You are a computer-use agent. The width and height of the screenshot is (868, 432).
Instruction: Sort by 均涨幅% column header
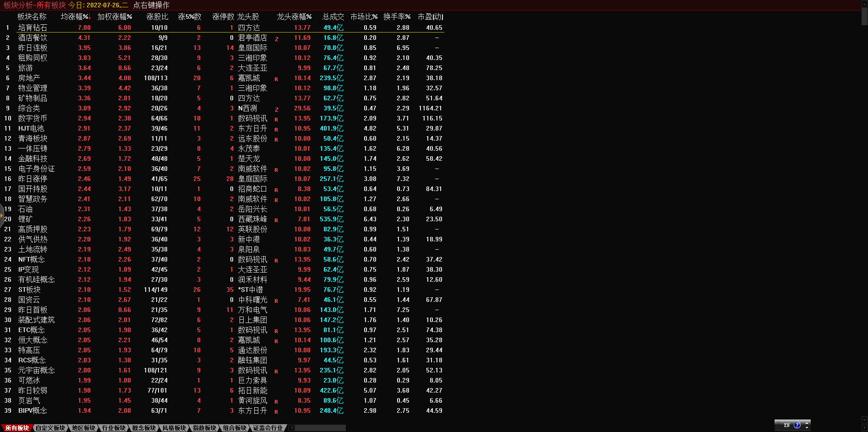75,17
